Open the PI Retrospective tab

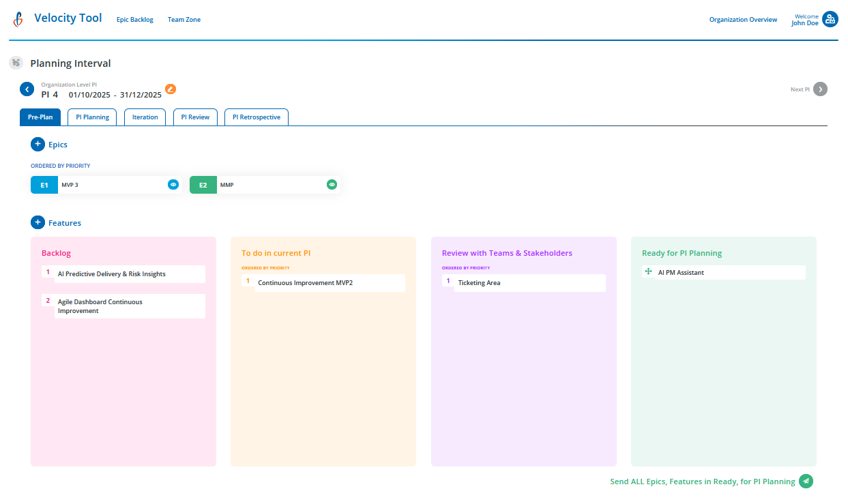tap(256, 117)
